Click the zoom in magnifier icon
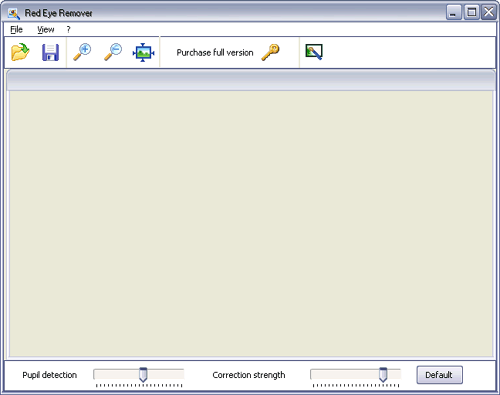500x395 pixels. [82, 52]
